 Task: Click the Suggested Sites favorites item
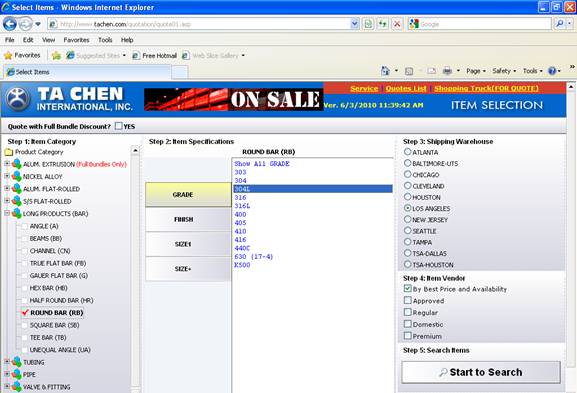pos(96,56)
